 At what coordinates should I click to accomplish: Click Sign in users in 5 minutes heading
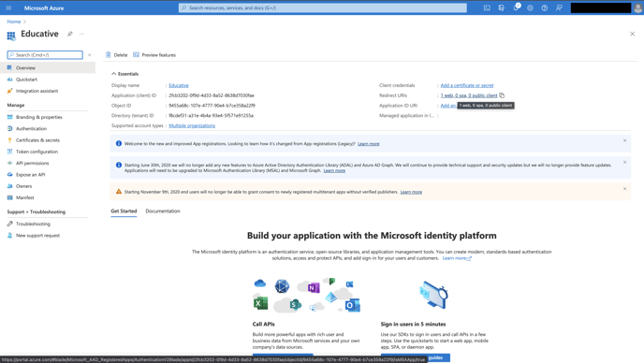413,324
